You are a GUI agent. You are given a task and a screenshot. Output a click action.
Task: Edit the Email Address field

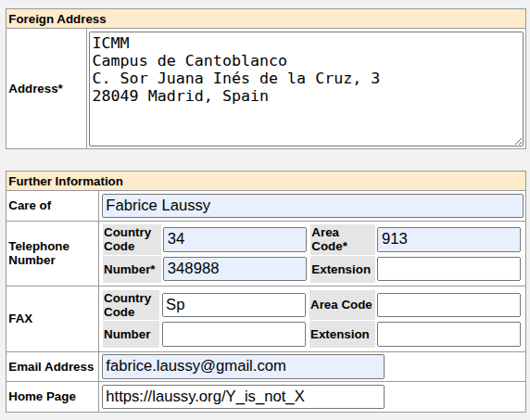tap(243, 366)
